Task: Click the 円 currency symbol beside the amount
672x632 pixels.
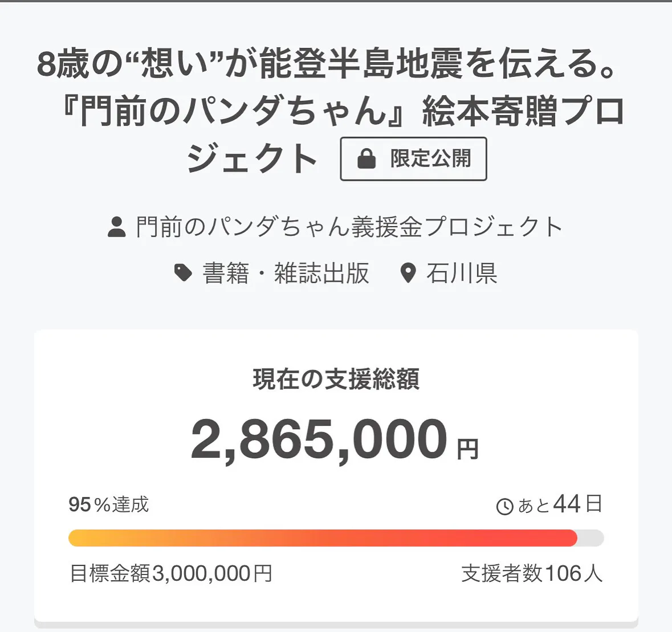Action: click(x=467, y=449)
